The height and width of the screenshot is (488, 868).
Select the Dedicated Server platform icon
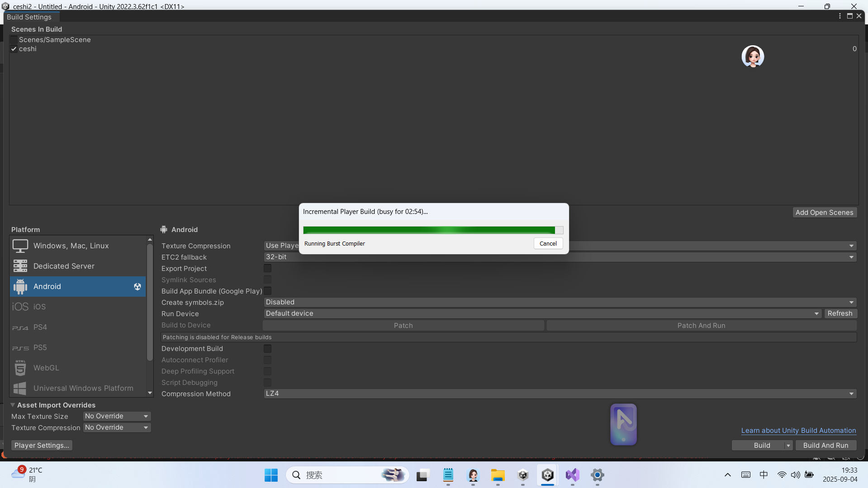[x=20, y=266]
